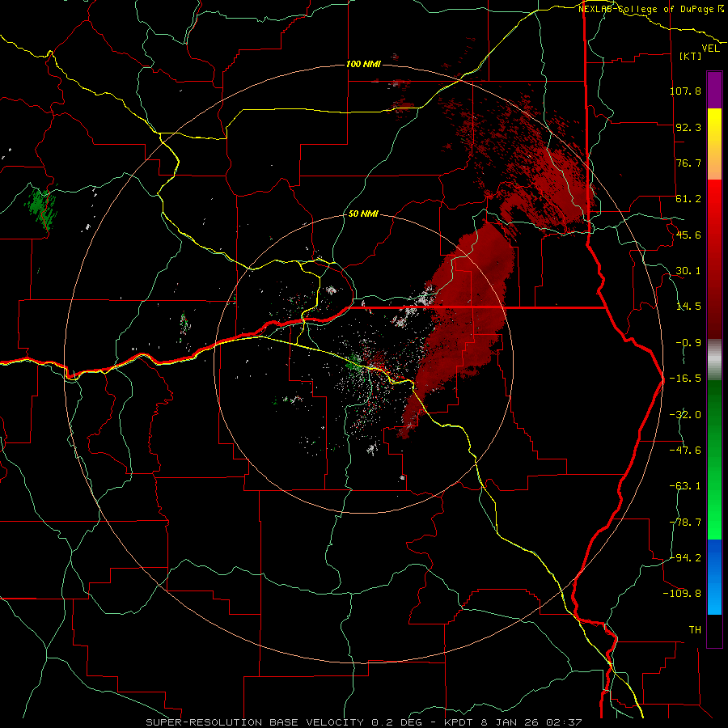Click the NEXLAB-College of DuPage label
Image resolution: width=728 pixels, height=728 pixels.
[x=650, y=9]
